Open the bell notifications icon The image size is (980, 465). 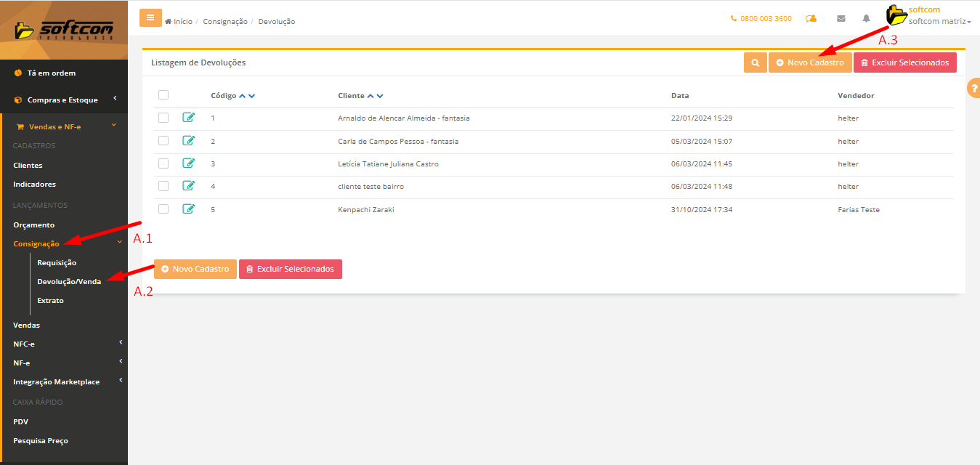[x=866, y=19]
